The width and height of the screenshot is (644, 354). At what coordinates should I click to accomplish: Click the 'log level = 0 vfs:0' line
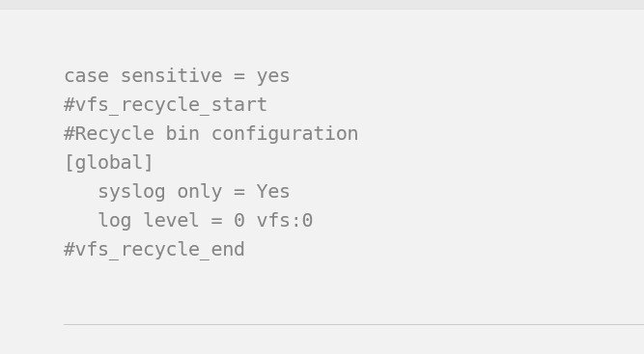click(x=206, y=221)
